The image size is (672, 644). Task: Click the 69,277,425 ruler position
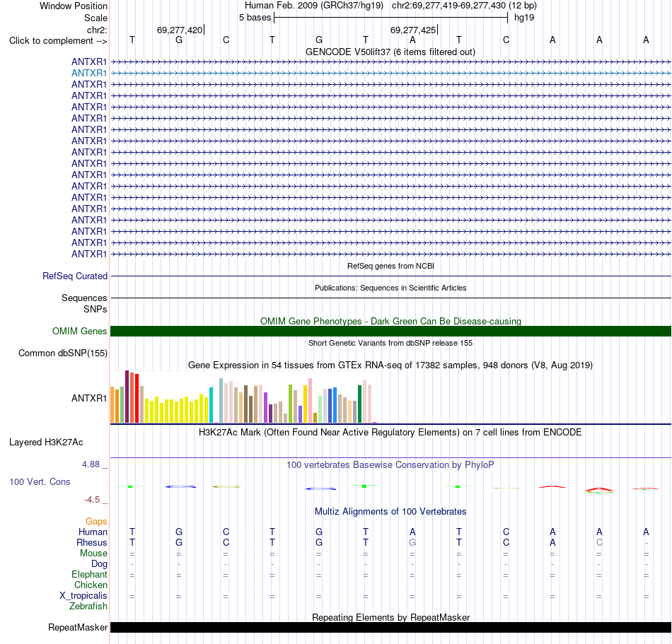412,30
